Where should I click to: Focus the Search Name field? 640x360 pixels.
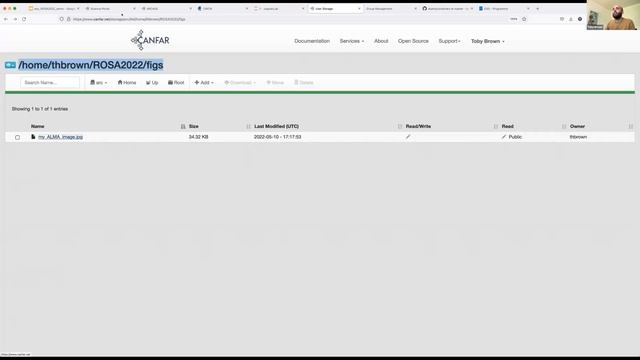(x=50, y=82)
